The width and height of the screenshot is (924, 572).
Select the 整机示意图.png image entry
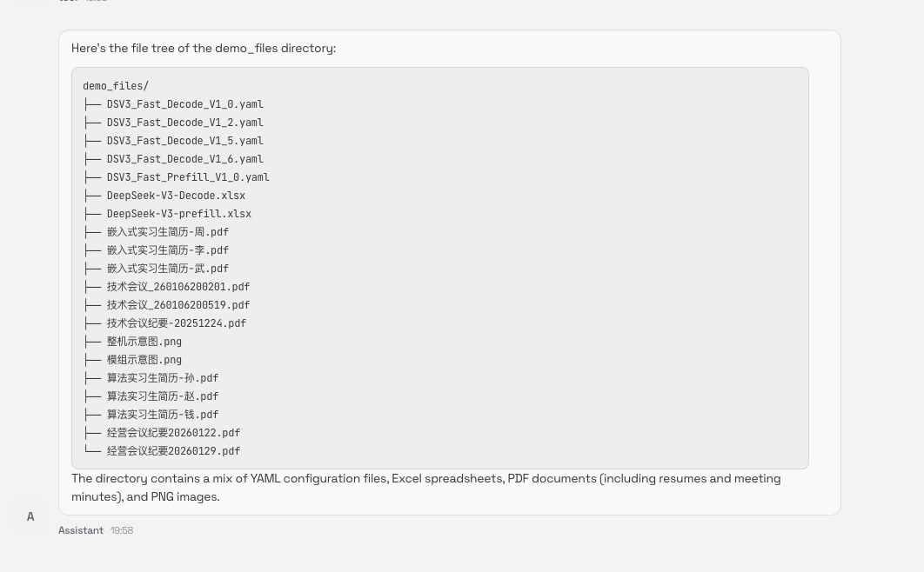[x=144, y=342]
